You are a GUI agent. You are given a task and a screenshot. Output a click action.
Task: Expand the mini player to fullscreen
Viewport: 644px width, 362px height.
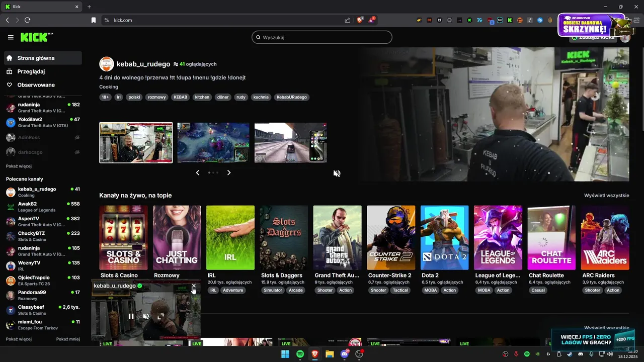click(x=160, y=316)
